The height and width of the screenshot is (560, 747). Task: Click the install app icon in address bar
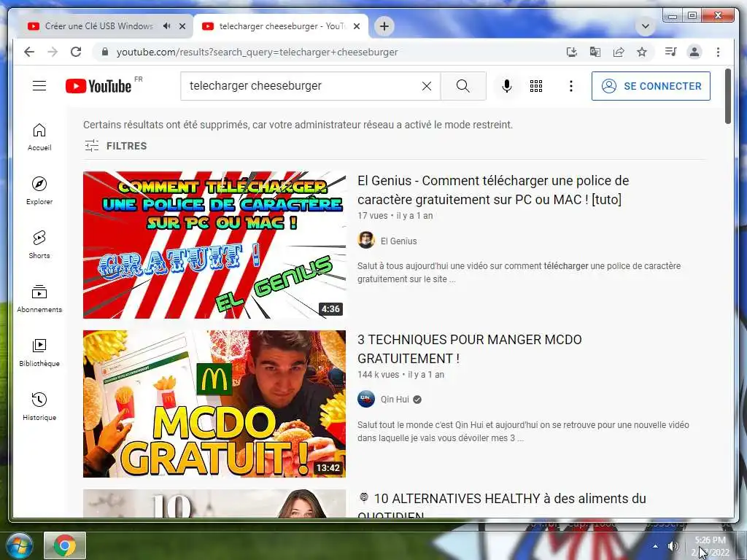point(572,52)
